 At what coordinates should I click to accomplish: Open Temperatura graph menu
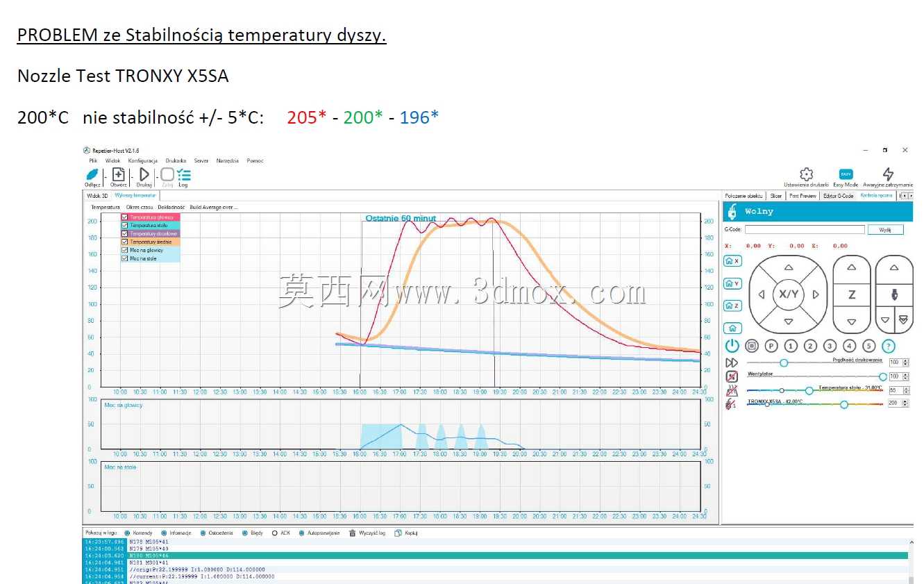[106, 207]
